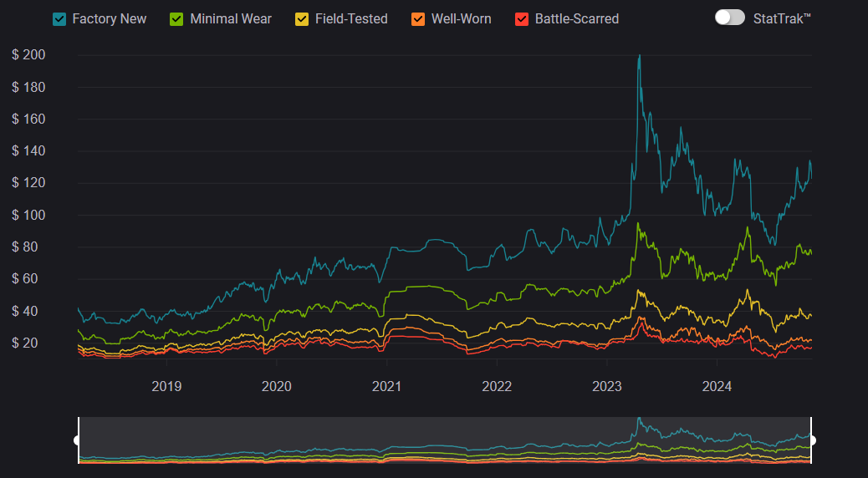Viewport: 868px width, 478px height.
Task: Enable the StatTrak™ toggle switch
Action: (x=729, y=18)
